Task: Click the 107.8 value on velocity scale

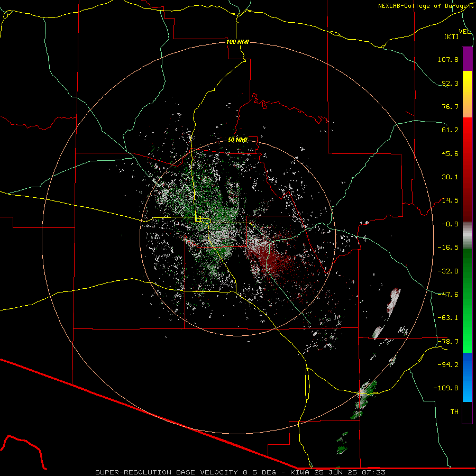Action: pyautogui.click(x=448, y=59)
